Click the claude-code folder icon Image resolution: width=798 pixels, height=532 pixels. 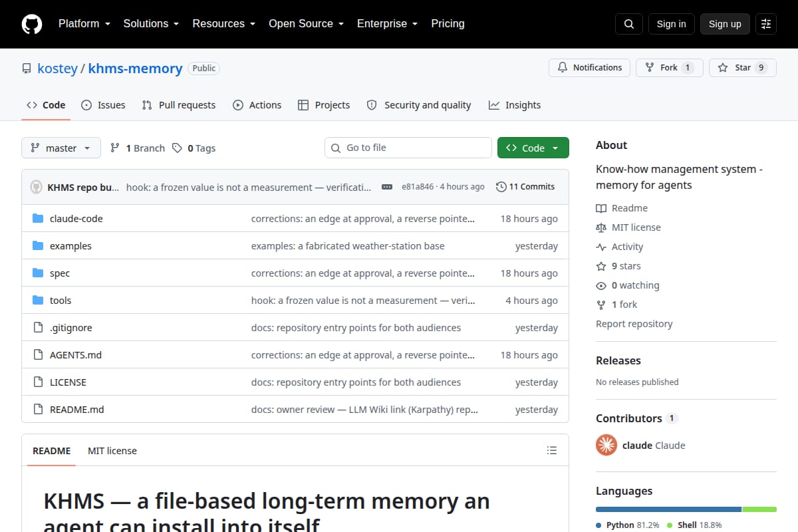[38, 219]
